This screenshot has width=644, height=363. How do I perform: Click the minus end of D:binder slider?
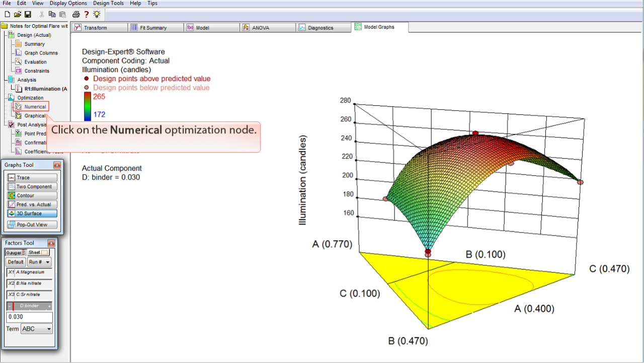[9, 306]
